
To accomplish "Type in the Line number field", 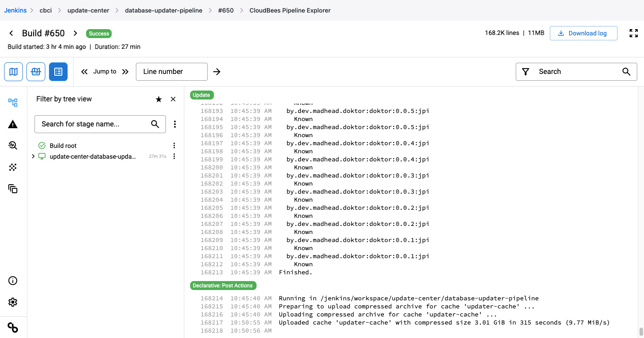I will pos(171,71).
